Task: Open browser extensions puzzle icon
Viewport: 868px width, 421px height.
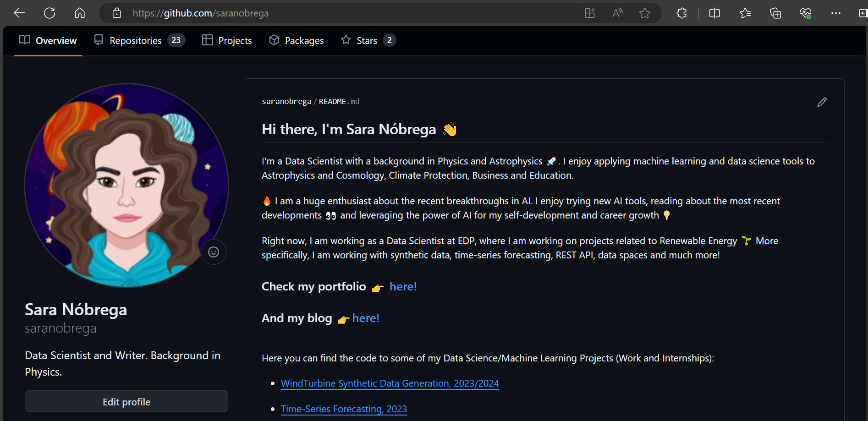Action: click(681, 13)
